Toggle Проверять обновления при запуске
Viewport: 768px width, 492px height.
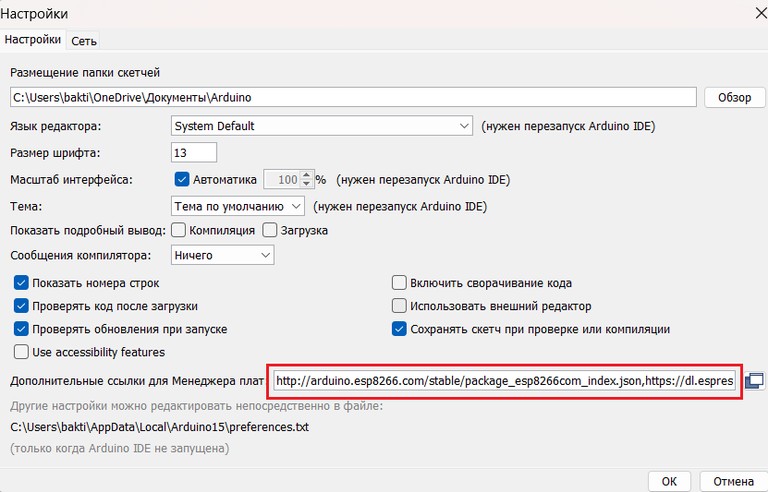(x=21, y=329)
